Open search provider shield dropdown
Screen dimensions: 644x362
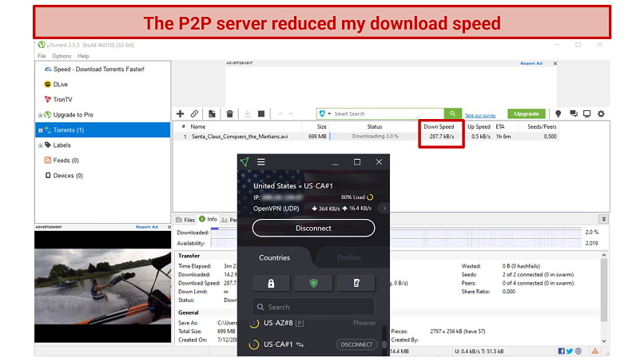tap(324, 113)
